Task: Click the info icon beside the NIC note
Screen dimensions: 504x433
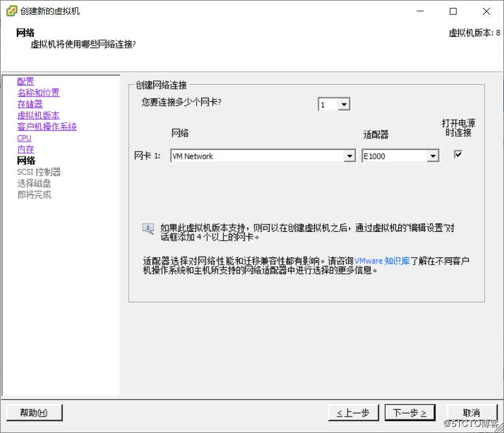Action: point(148,229)
